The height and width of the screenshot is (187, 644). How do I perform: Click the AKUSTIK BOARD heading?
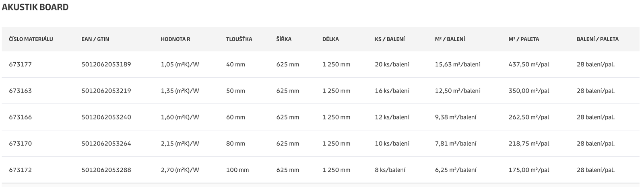[x=35, y=7]
